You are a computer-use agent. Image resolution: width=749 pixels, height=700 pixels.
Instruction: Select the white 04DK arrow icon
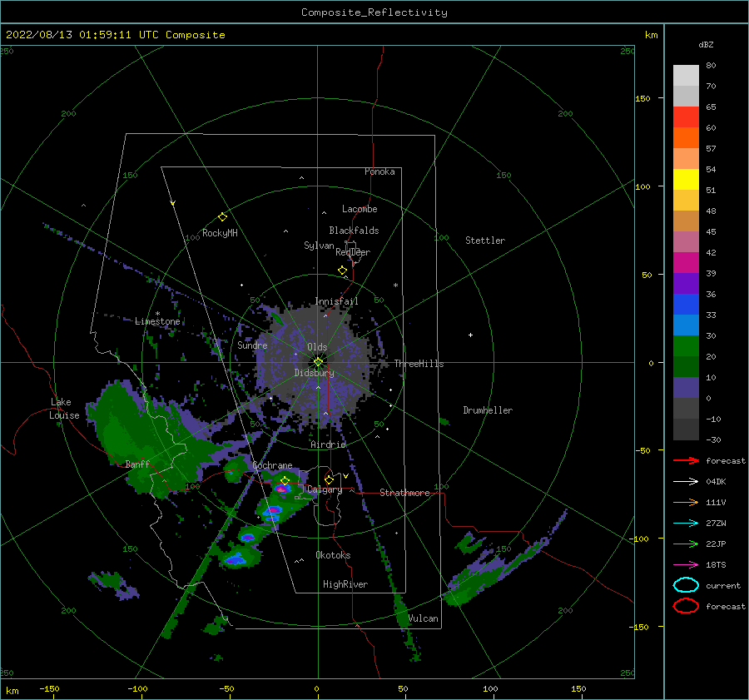(686, 481)
